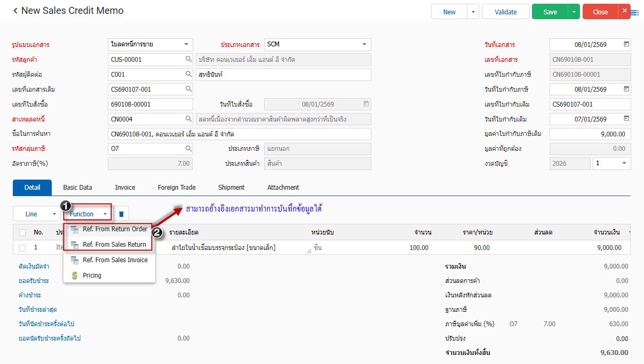The height and width of the screenshot is (364, 644).
Task: Open calendar for document date field
Action: tap(626, 45)
